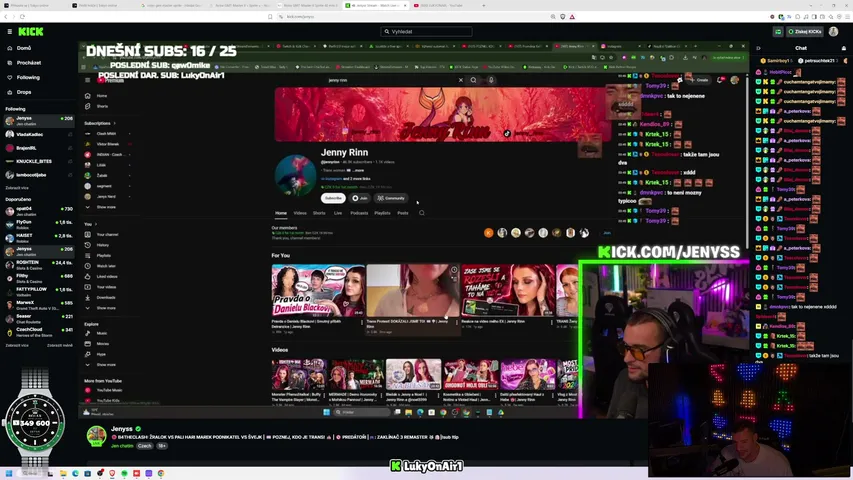Clear the YouTube search with X
Image resolution: width=853 pixels, height=480 pixels.
pyautogui.click(x=461, y=80)
